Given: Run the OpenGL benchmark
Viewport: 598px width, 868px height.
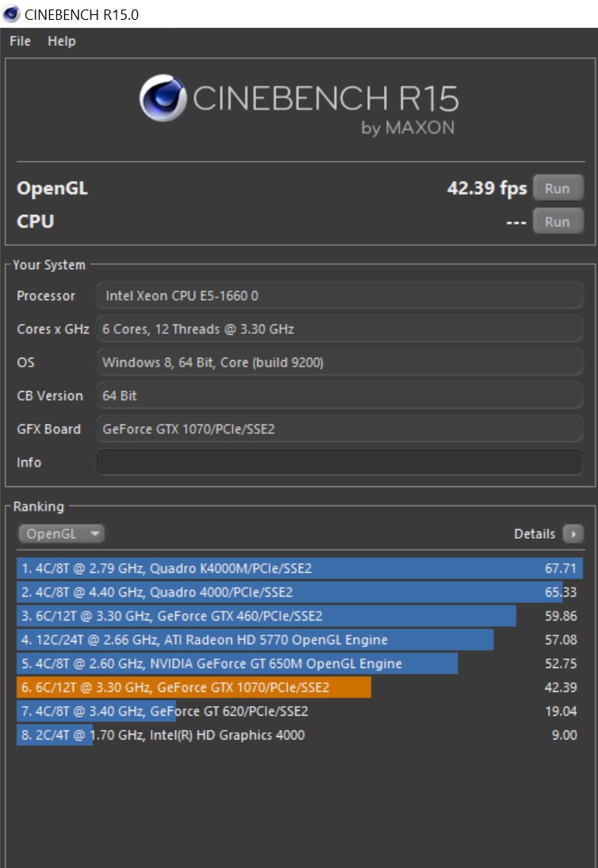Looking at the screenshot, I should point(558,188).
